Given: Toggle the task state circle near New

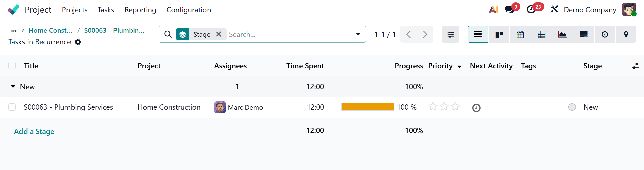Looking at the screenshot, I should click(572, 107).
